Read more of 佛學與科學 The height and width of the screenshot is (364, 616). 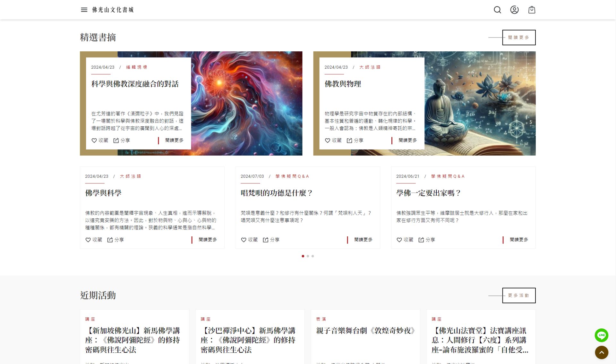click(x=208, y=240)
